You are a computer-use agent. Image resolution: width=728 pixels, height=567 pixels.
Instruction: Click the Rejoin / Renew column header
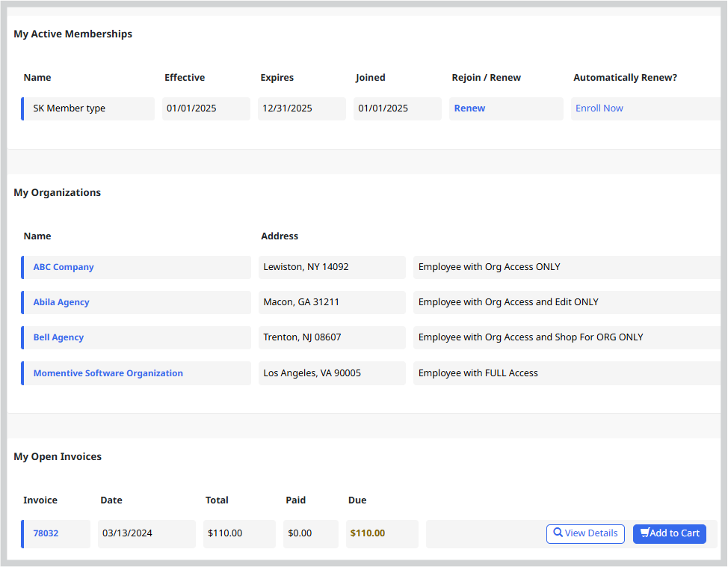[486, 78]
